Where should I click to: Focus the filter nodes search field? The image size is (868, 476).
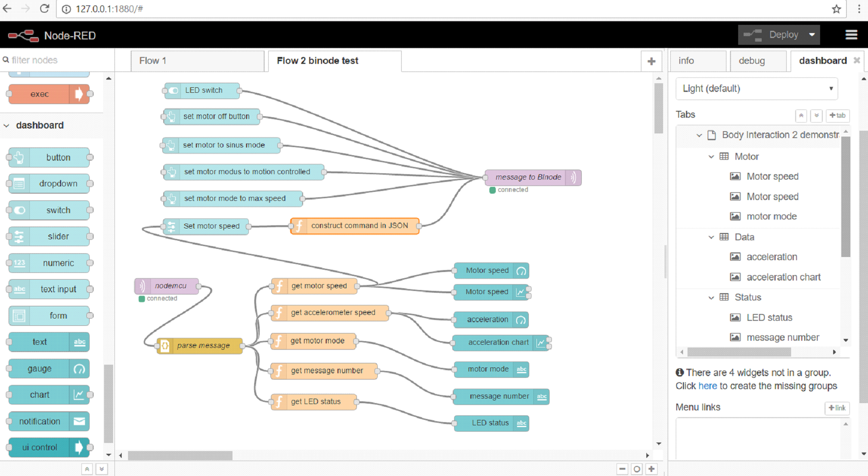tap(57, 60)
